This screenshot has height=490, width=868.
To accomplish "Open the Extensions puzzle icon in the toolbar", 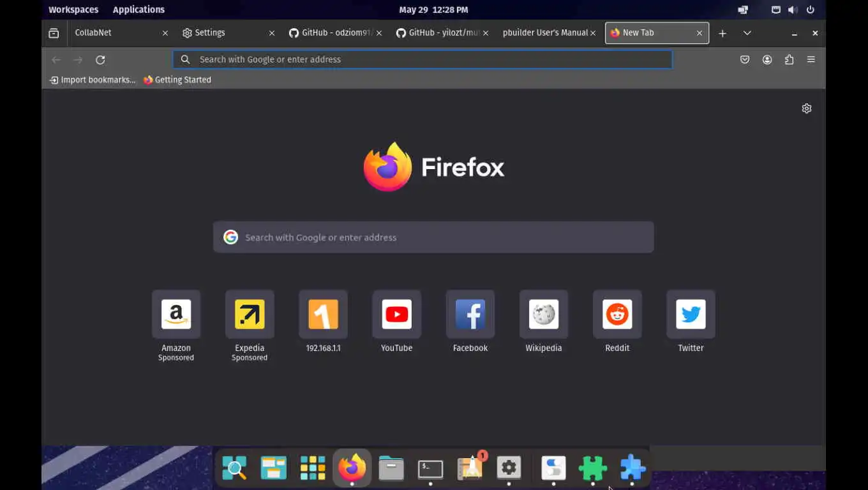I will click(x=789, y=59).
